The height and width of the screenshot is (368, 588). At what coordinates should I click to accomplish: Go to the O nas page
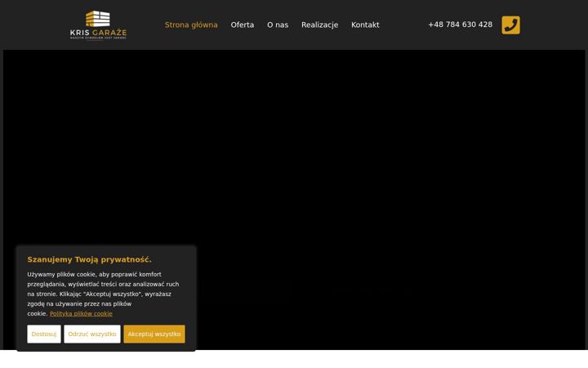tap(278, 25)
